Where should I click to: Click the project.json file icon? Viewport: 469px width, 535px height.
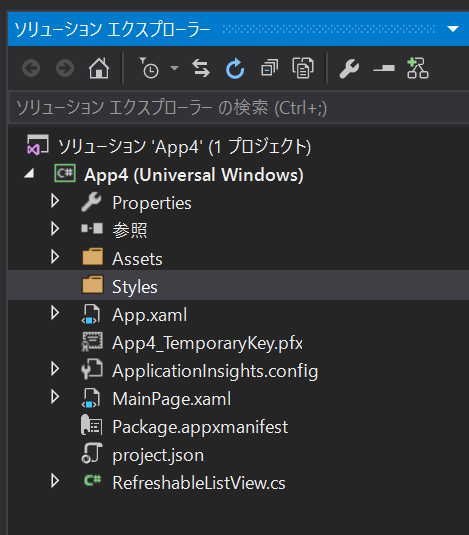click(x=92, y=453)
